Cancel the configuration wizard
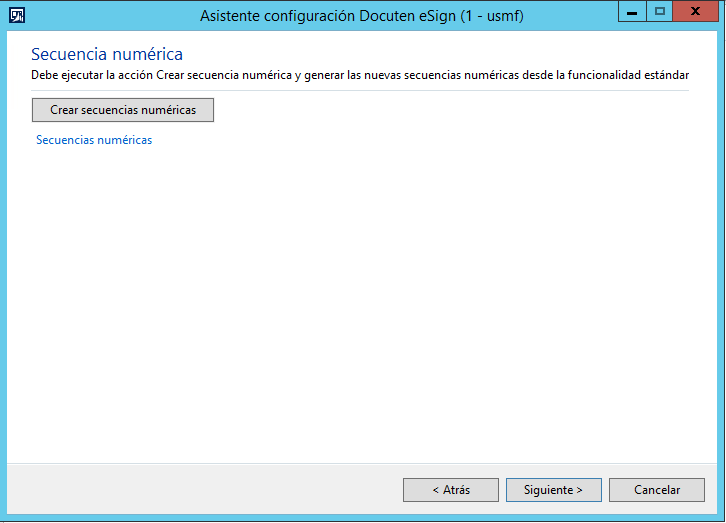Screen dimensions: 726x523 click(x=657, y=490)
